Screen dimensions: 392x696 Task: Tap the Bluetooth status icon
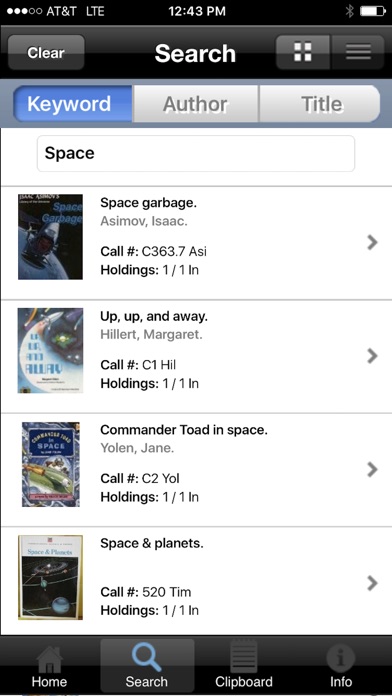(x=350, y=12)
